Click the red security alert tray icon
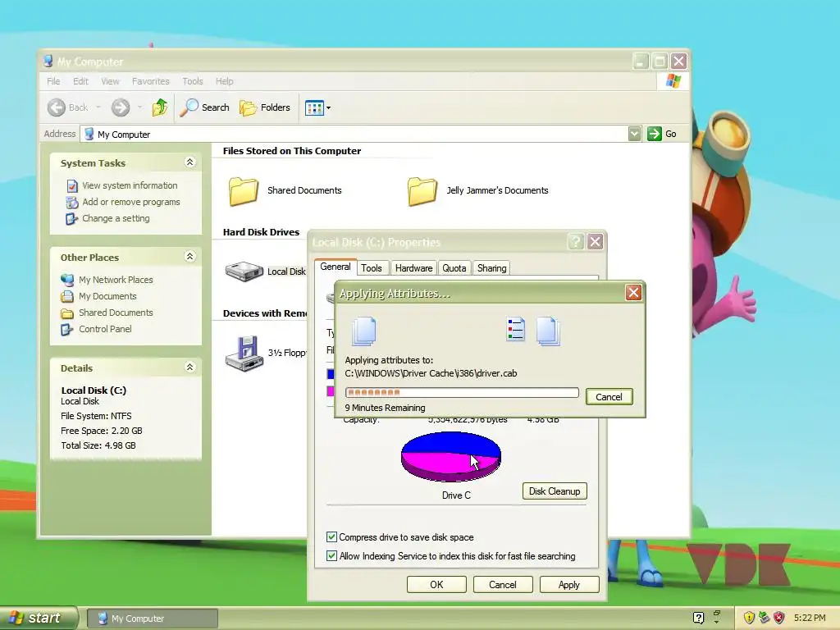Screen dimensions: 840x630 [x=779, y=618]
